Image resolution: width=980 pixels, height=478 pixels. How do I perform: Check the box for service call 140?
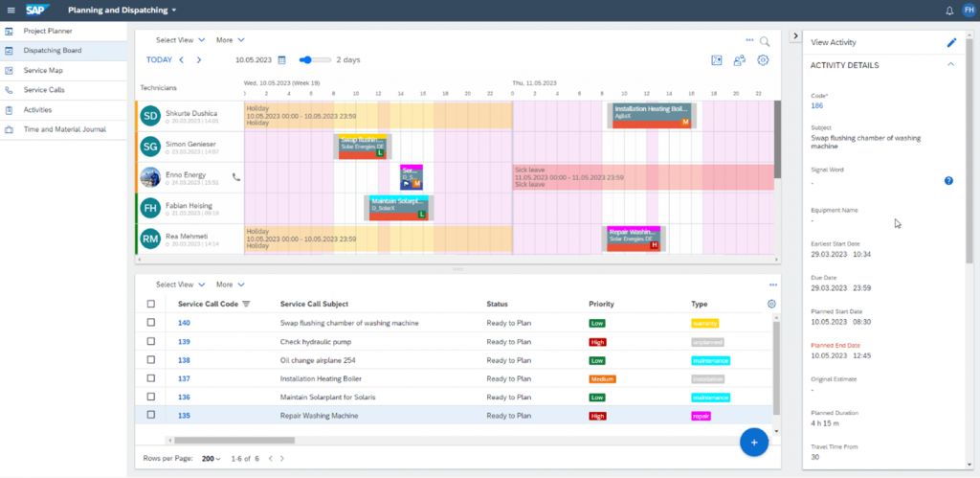pyautogui.click(x=150, y=323)
